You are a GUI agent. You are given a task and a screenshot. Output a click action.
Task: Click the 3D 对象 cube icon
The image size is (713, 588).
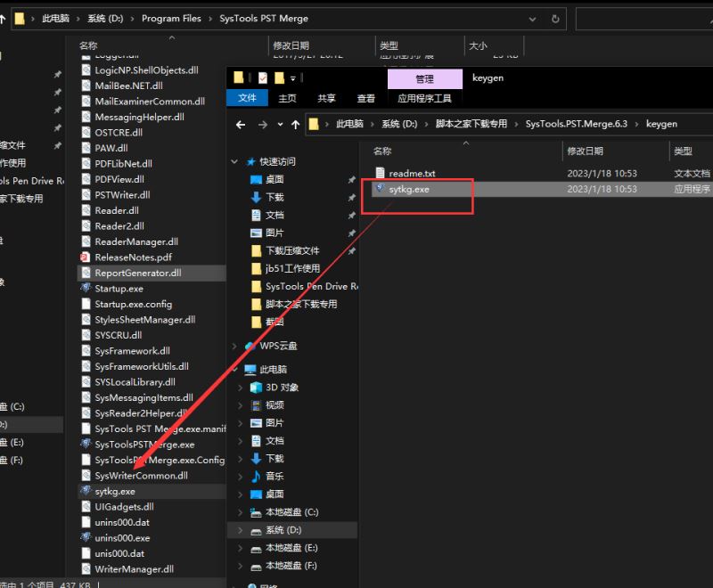(x=256, y=388)
